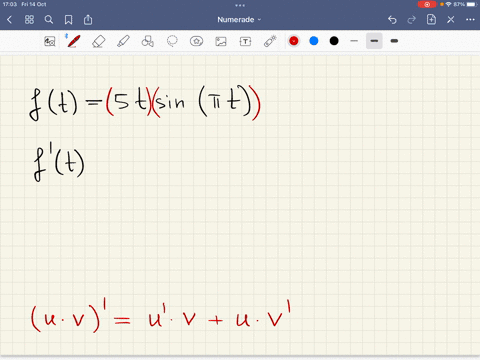Select the Eraser tool
Screen dimensions: 480x360
99,41
